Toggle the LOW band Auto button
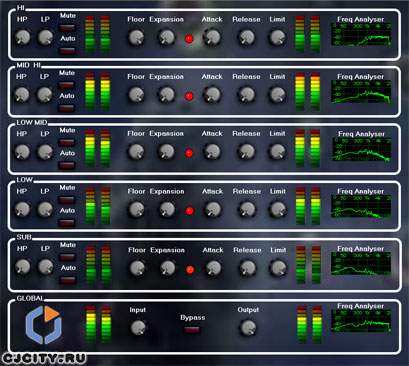Image resolution: width=409 pixels, height=366 pixels. coord(67,223)
